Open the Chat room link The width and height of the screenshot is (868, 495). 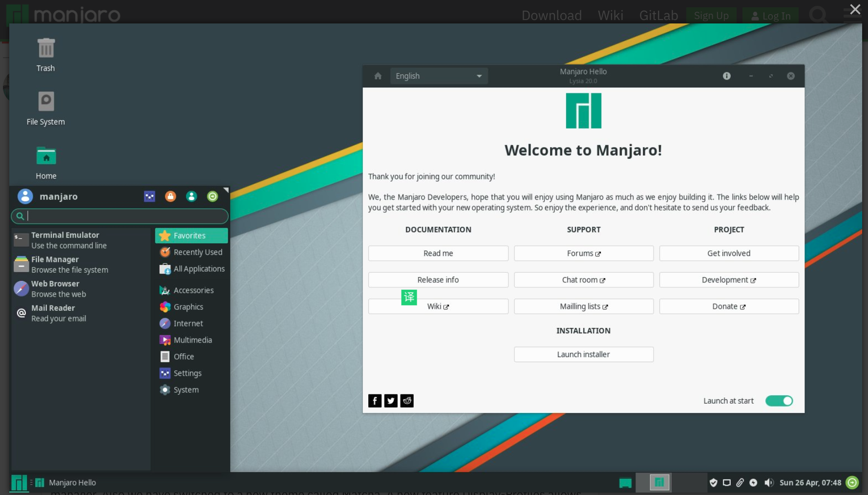[584, 280]
